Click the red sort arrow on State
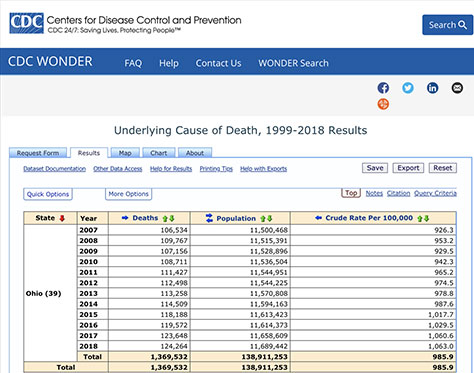This screenshot has height=373, width=474. click(x=62, y=218)
